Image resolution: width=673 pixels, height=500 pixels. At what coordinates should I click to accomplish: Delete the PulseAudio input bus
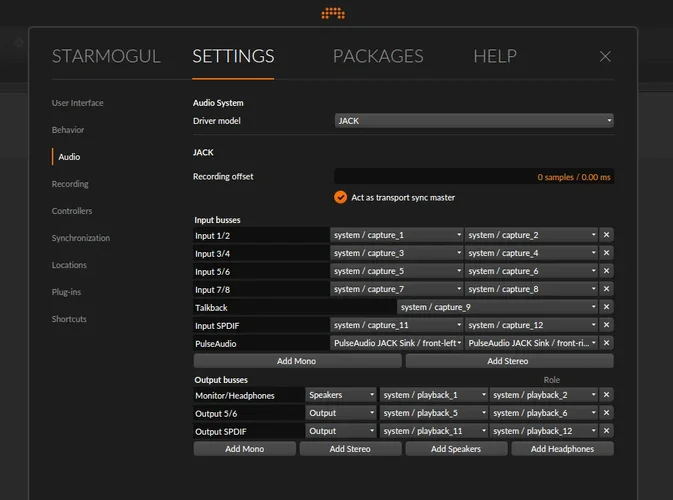pos(607,343)
